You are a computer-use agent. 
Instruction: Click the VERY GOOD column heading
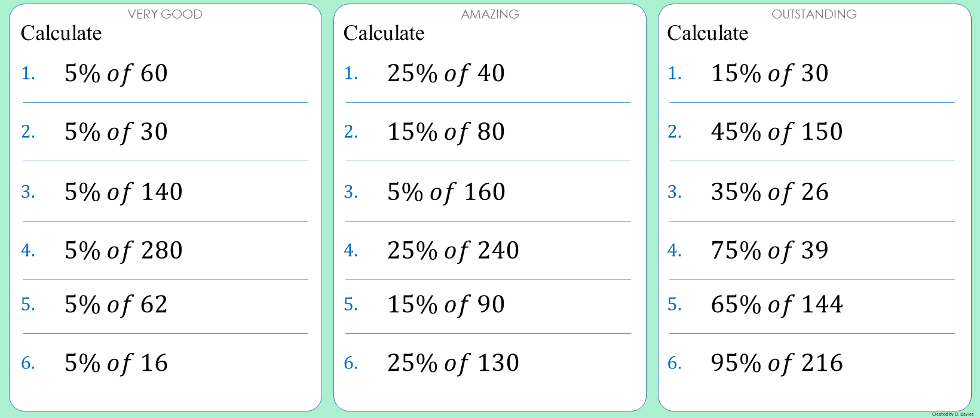[x=165, y=14]
